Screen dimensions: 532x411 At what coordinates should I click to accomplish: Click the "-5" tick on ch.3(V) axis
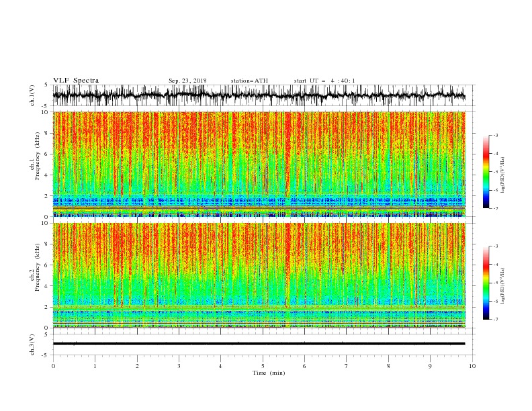tap(46, 355)
